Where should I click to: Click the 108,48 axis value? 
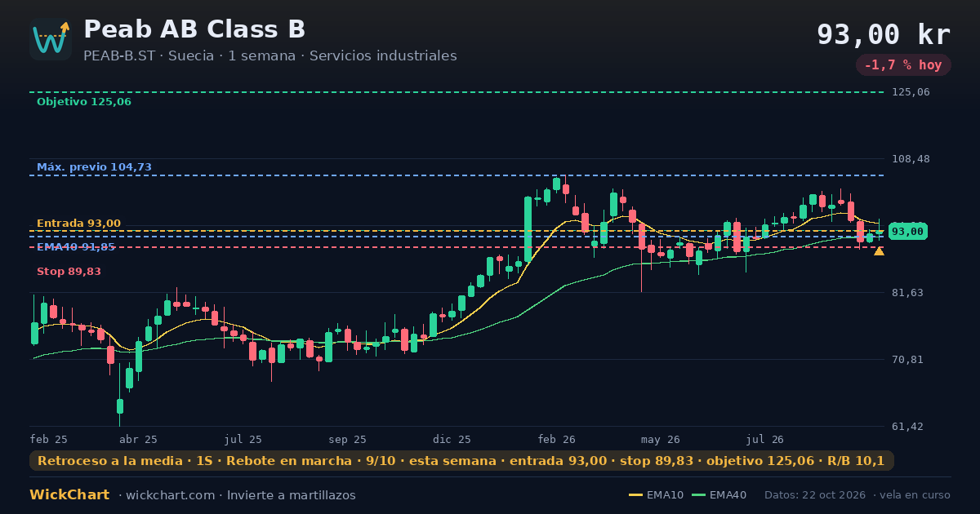pyautogui.click(x=911, y=159)
